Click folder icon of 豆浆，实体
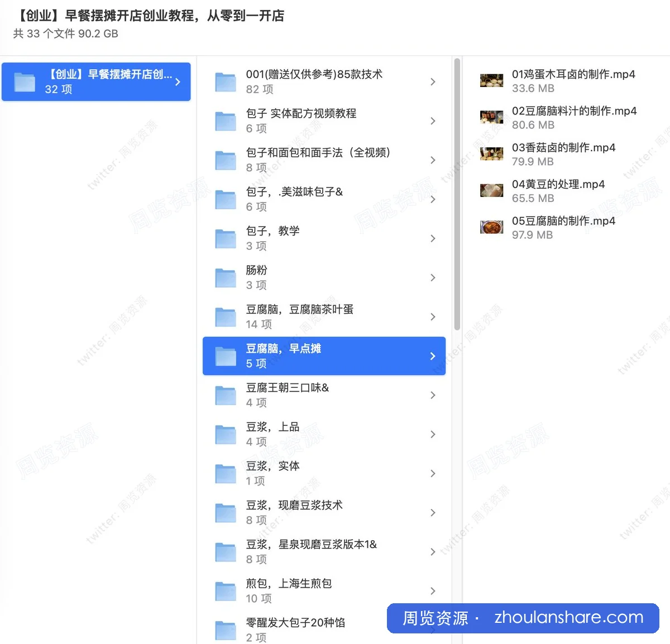Screen dimensions: 670x644 [x=226, y=474]
